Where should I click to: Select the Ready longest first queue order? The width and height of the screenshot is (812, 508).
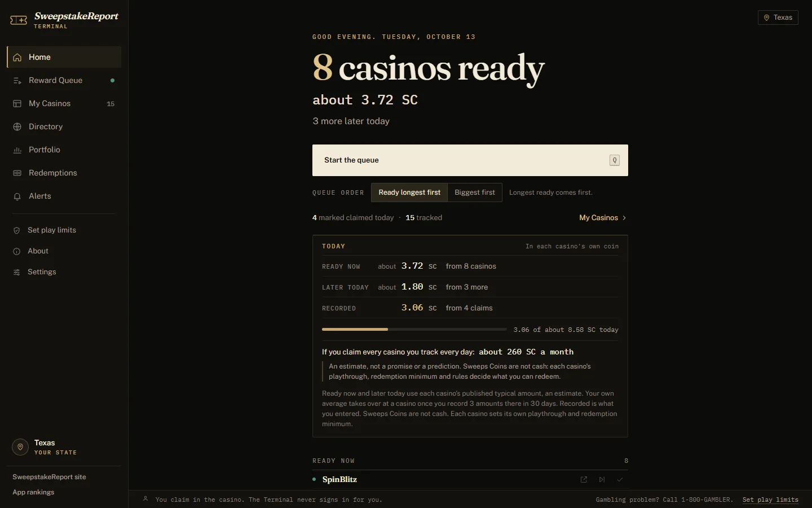point(409,192)
